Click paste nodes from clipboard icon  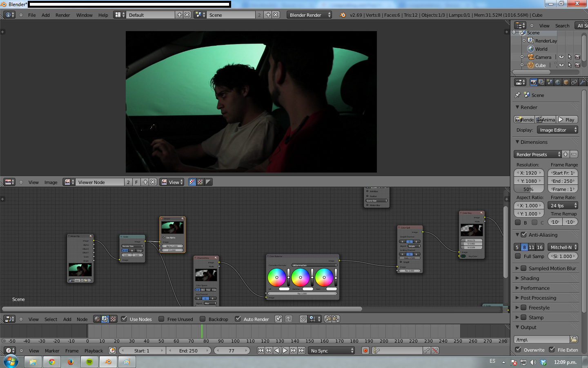pos(336,319)
